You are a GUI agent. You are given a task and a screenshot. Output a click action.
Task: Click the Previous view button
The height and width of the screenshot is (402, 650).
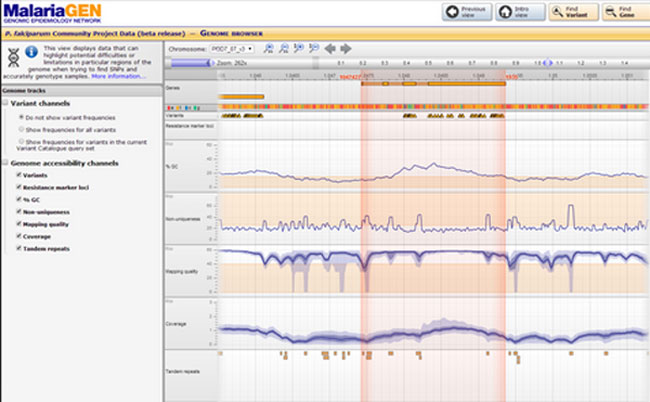[467, 12]
